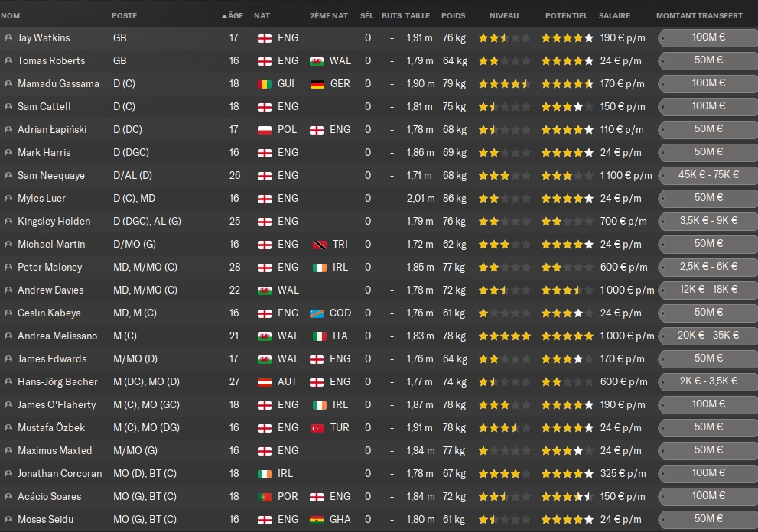Click Mamadu Gassama's POTENTIEL star rating
Screen dimensions: 758x532
coord(567,83)
